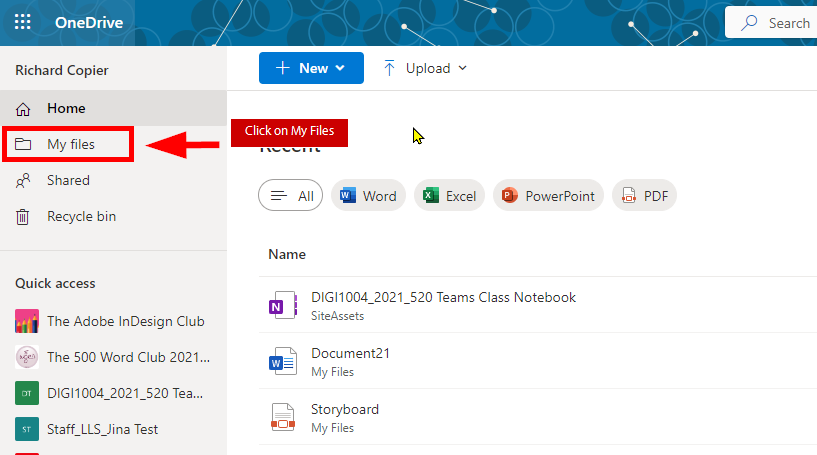The width and height of the screenshot is (817, 455).
Task: Click the green DT site icon
Action: coord(27,393)
